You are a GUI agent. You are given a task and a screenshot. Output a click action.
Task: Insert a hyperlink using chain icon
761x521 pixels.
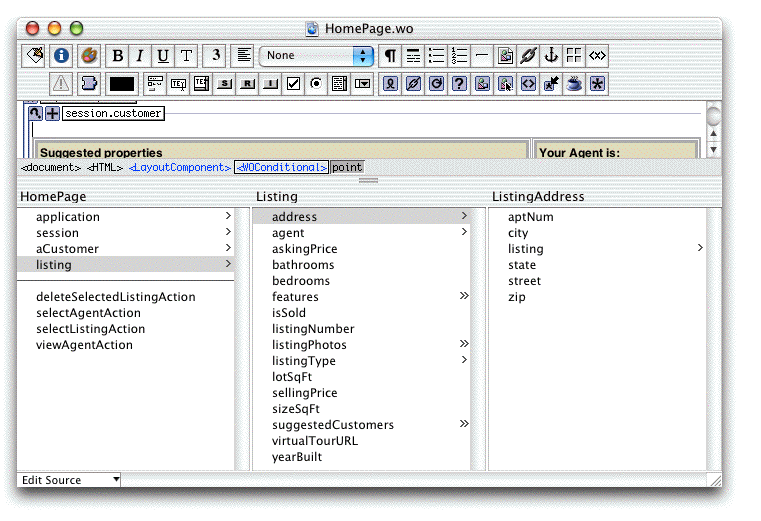click(529, 56)
